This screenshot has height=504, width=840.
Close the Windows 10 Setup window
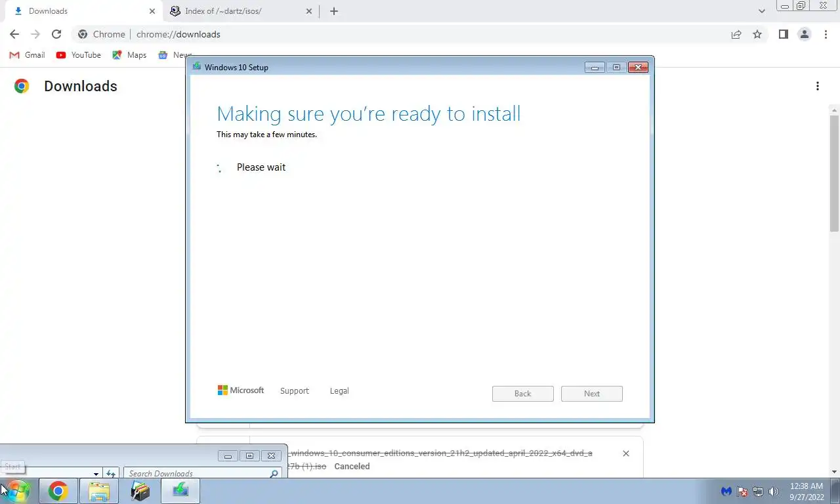tap(638, 67)
